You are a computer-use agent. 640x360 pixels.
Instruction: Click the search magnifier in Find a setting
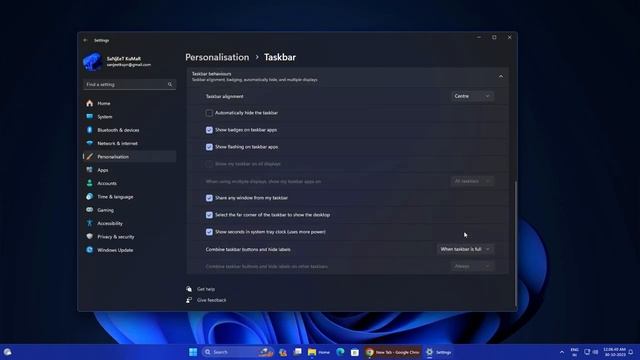(x=170, y=84)
